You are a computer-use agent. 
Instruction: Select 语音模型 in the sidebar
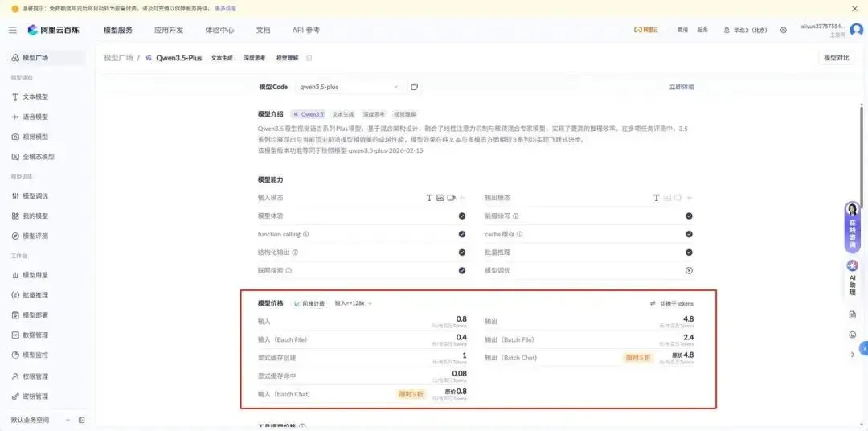tap(47, 117)
